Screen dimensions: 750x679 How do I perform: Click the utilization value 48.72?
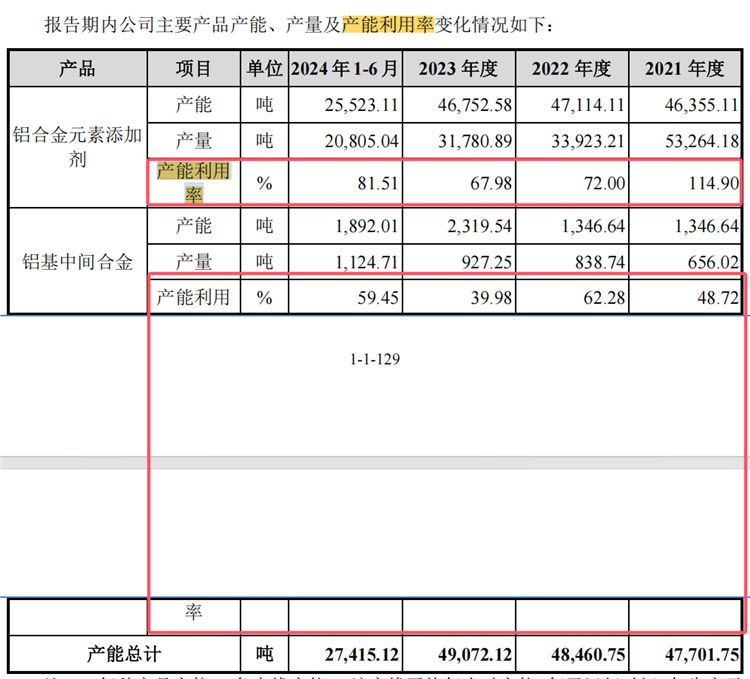pos(718,298)
